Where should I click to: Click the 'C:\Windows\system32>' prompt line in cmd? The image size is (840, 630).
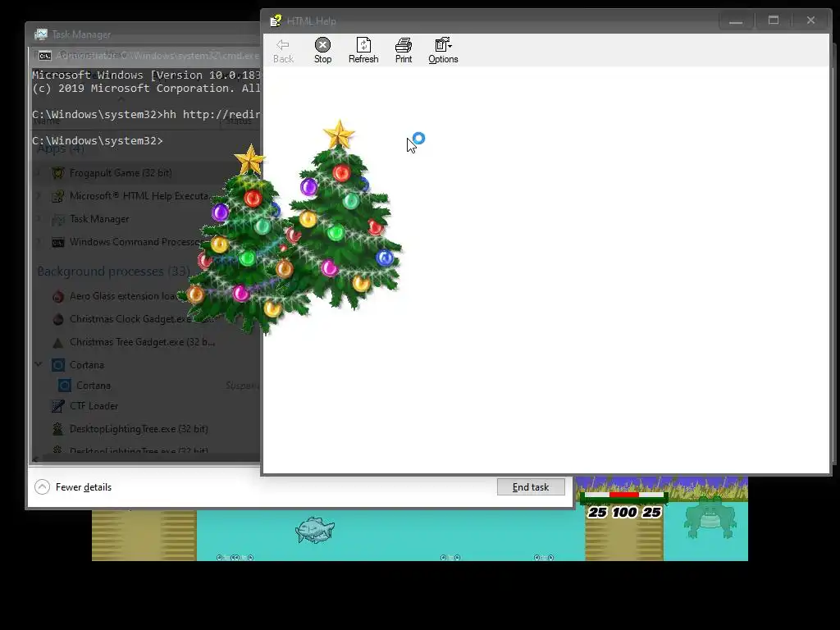97,141
